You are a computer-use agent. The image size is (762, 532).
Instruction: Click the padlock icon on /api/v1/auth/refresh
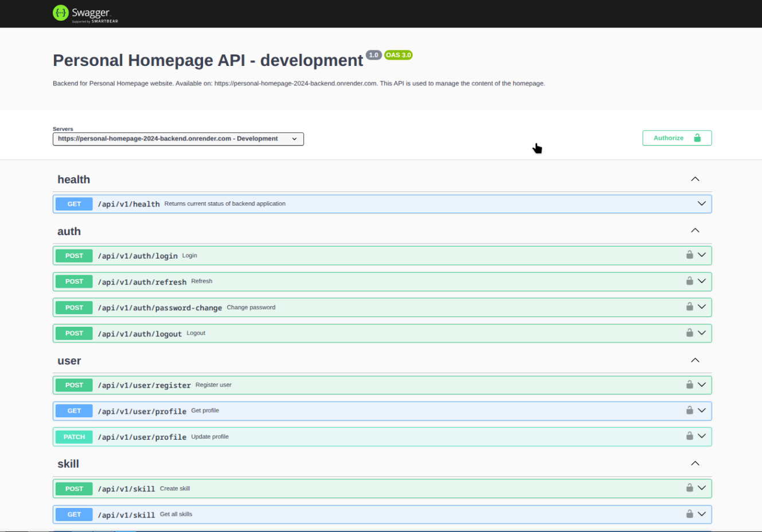(690, 281)
